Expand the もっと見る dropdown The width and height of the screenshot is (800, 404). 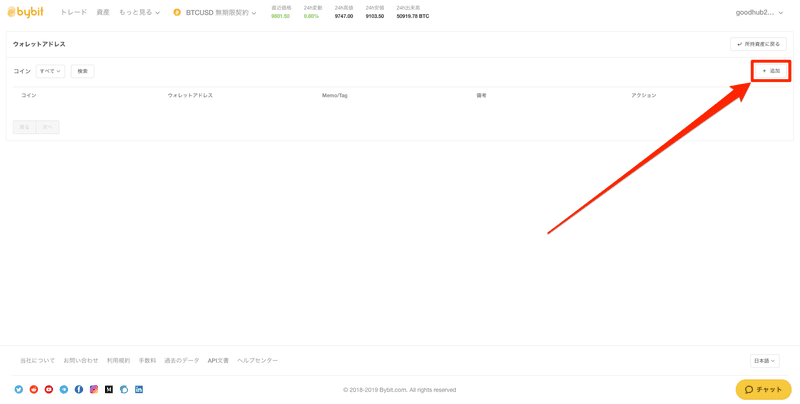(139, 12)
